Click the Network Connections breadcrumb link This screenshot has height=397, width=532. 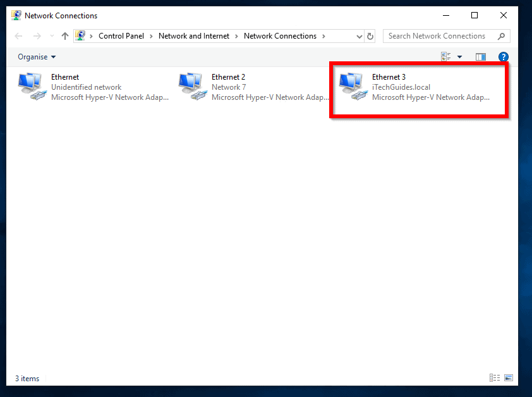point(280,36)
